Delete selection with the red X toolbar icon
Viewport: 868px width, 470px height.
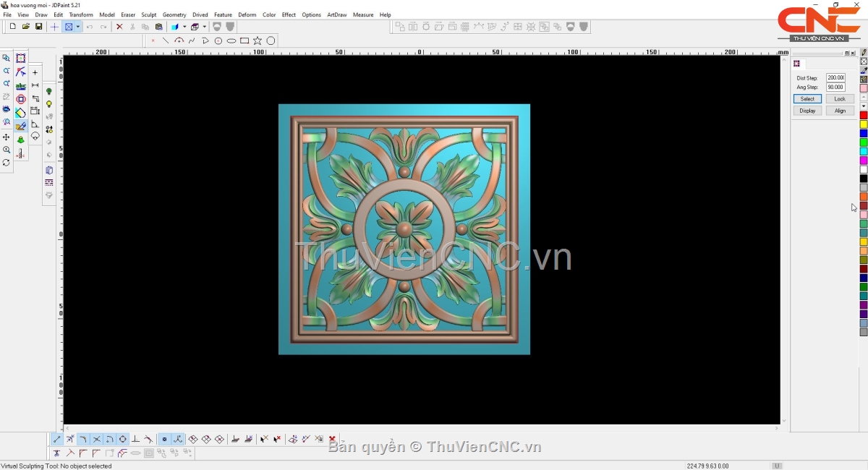pos(119,27)
